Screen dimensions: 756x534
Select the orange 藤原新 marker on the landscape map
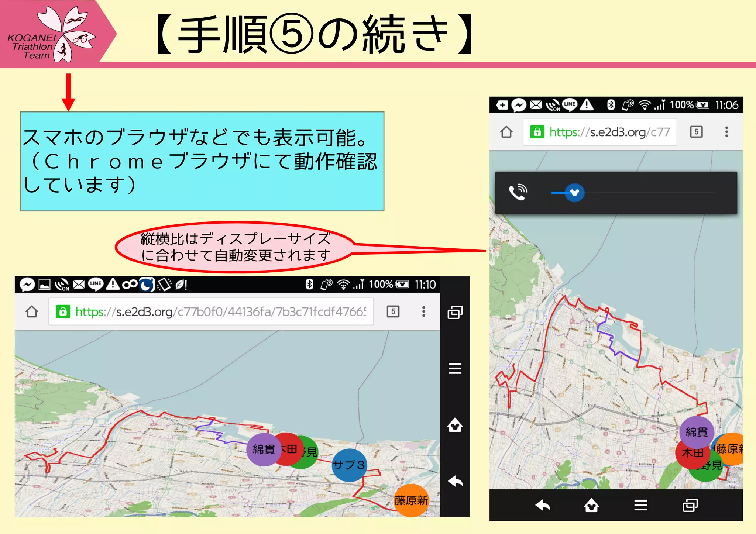pos(411,500)
